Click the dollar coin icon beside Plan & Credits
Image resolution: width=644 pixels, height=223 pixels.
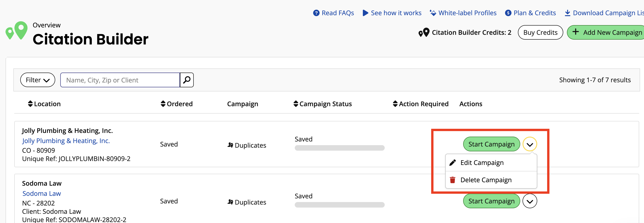click(x=508, y=13)
